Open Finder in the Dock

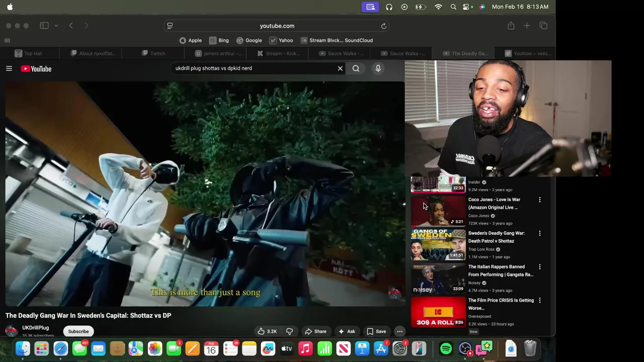[23, 348]
